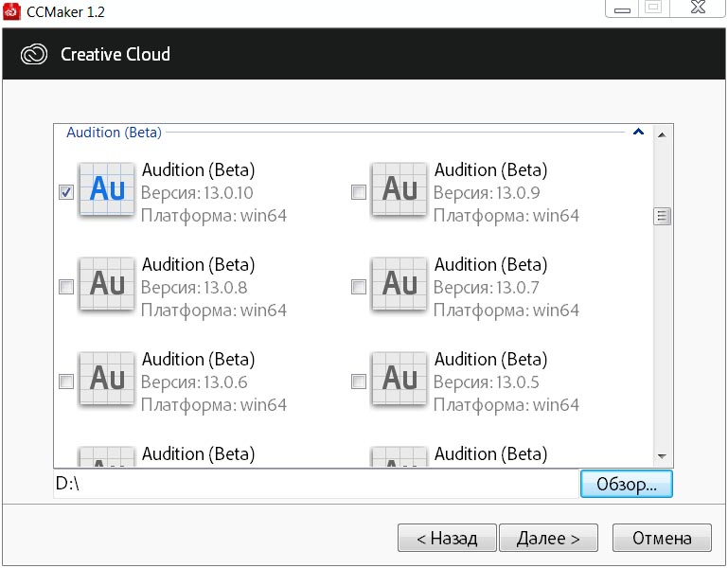Screen dimensions: 728x568
Task: Minimize the CCMaker window
Action: [622, 9]
